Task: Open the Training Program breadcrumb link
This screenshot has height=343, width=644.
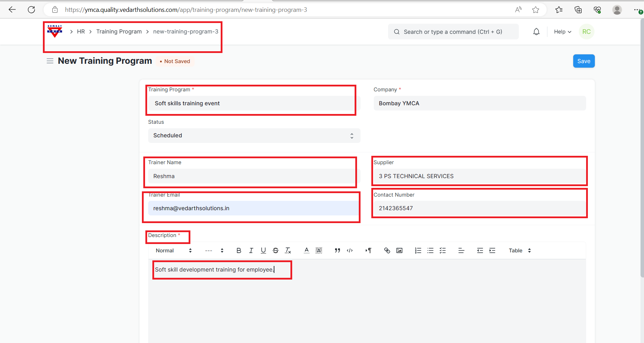Action: pos(119,32)
